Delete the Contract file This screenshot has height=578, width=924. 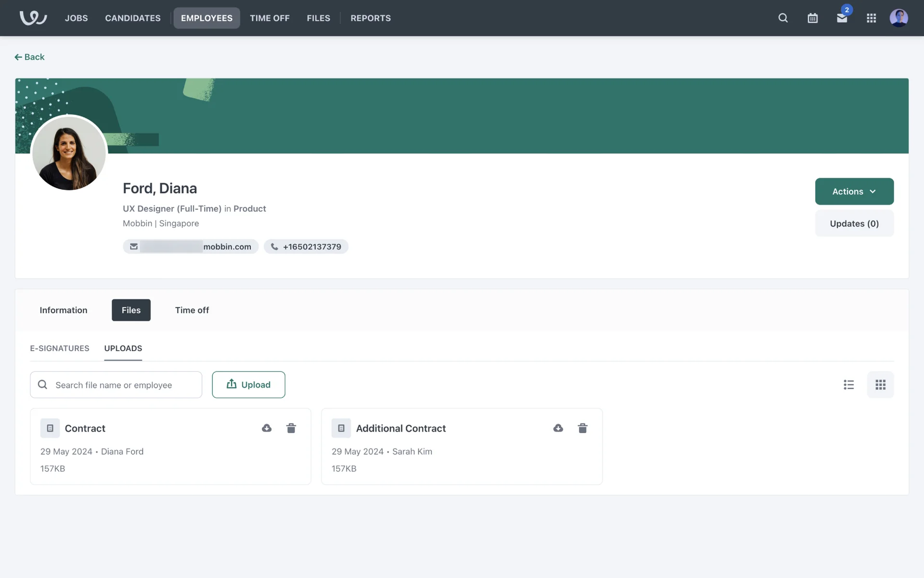tap(291, 428)
